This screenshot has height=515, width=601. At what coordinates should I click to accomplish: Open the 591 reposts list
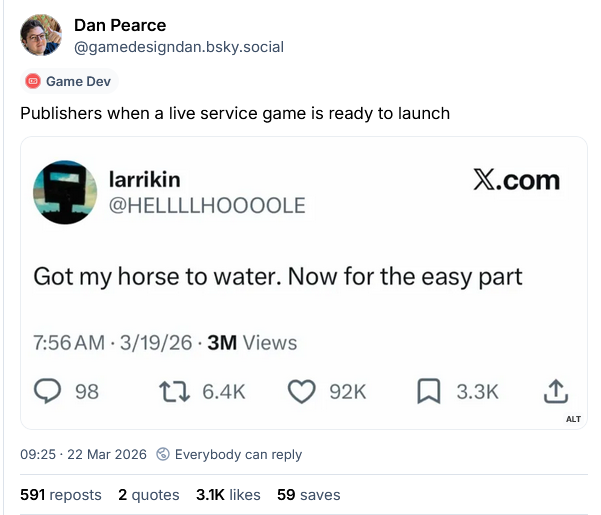[61, 494]
